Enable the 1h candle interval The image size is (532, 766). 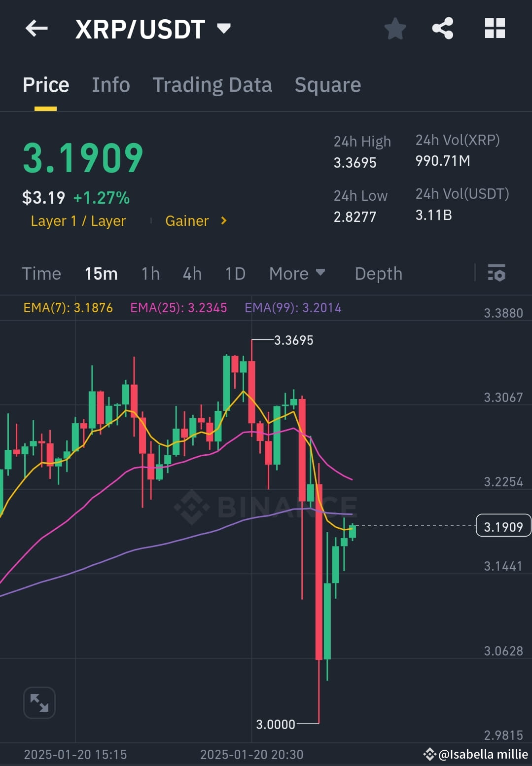pyautogui.click(x=150, y=273)
